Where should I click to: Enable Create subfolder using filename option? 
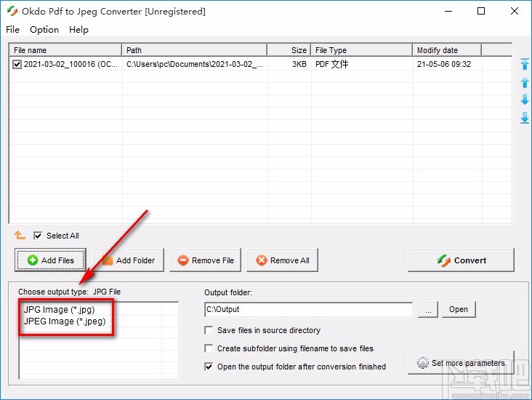click(209, 348)
